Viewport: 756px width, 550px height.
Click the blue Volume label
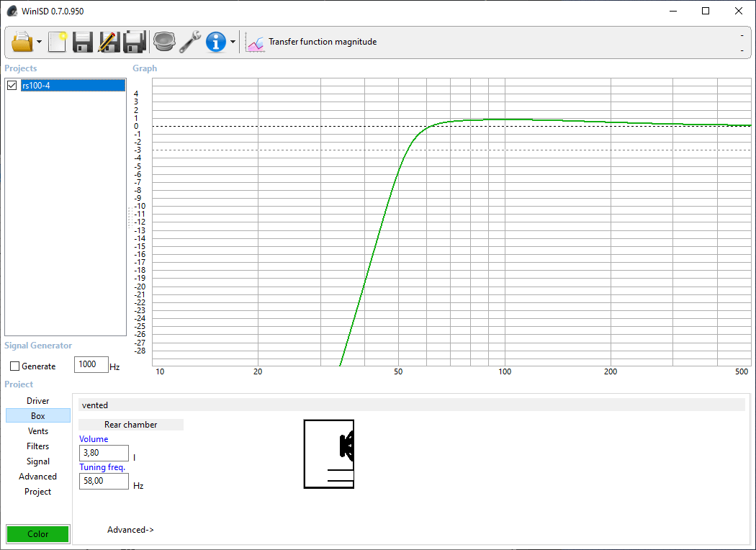click(x=94, y=439)
